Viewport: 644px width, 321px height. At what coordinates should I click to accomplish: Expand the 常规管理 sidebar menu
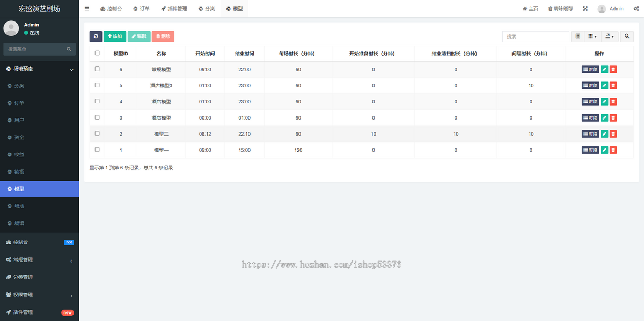click(x=39, y=260)
